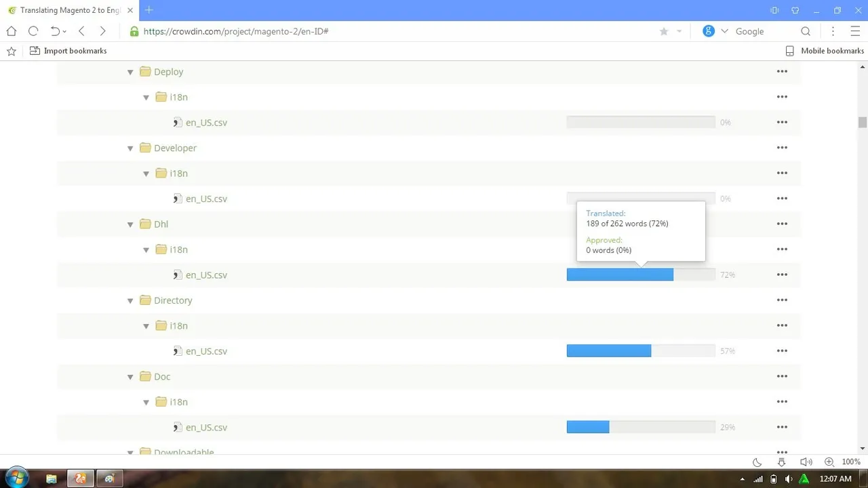Reload the page with refresh icon
The width and height of the screenshot is (868, 488).
tap(33, 31)
